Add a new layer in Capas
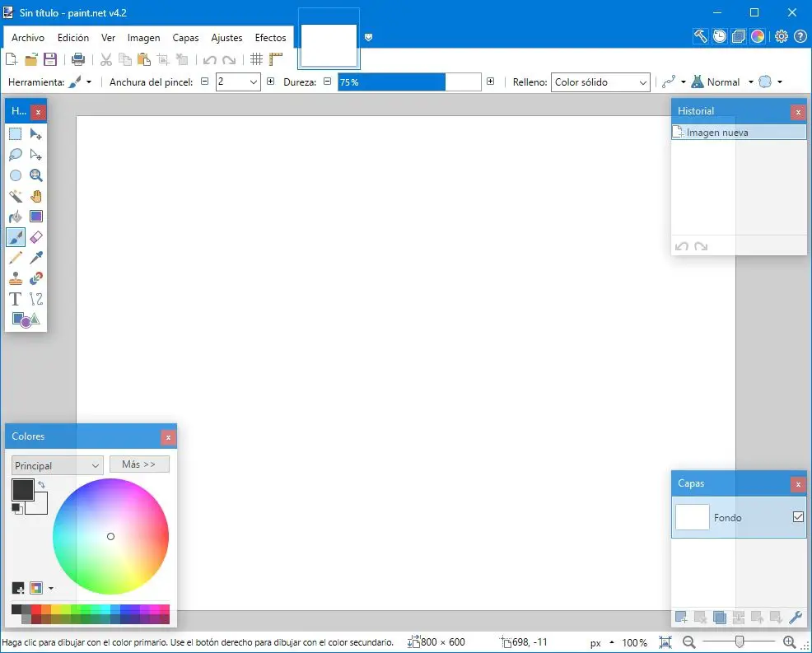812x653 pixels. (x=681, y=618)
